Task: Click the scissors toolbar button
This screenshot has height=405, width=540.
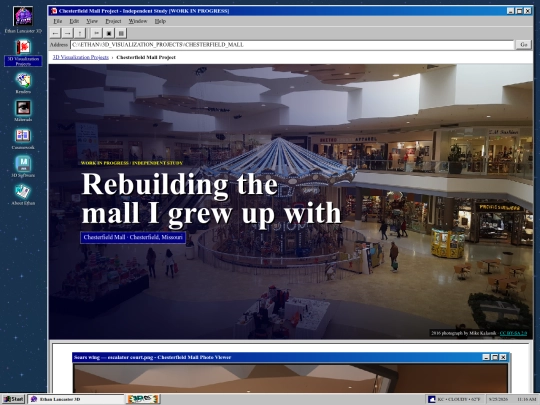Action: [x=96, y=33]
